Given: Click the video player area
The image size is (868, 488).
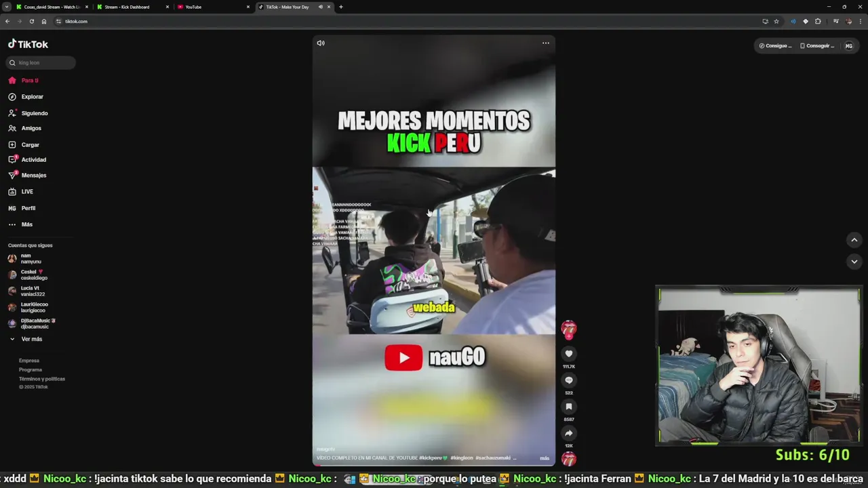Looking at the screenshot, I should click(x=434, y=251).
